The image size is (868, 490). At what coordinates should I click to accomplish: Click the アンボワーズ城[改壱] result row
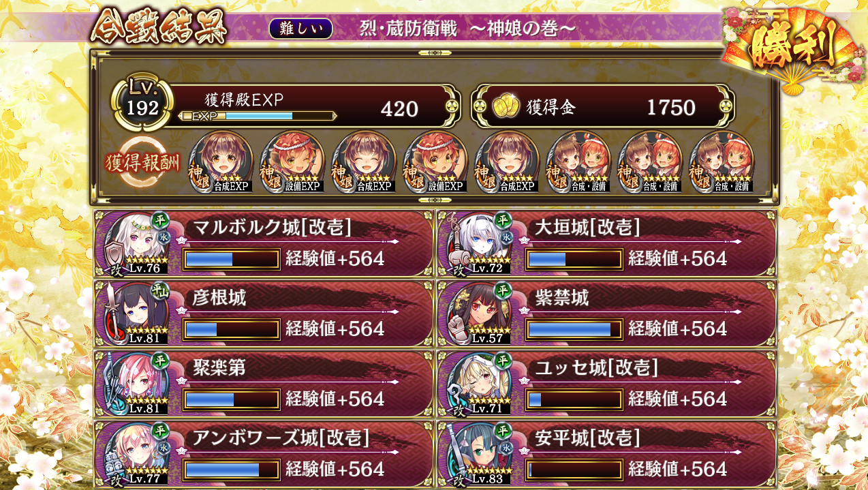coord(264,455)
